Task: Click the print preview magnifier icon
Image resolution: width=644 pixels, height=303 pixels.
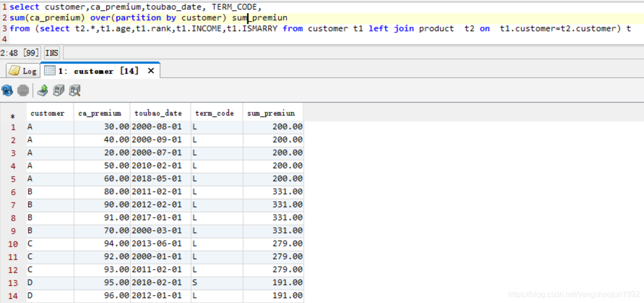Action: (75, 90)
